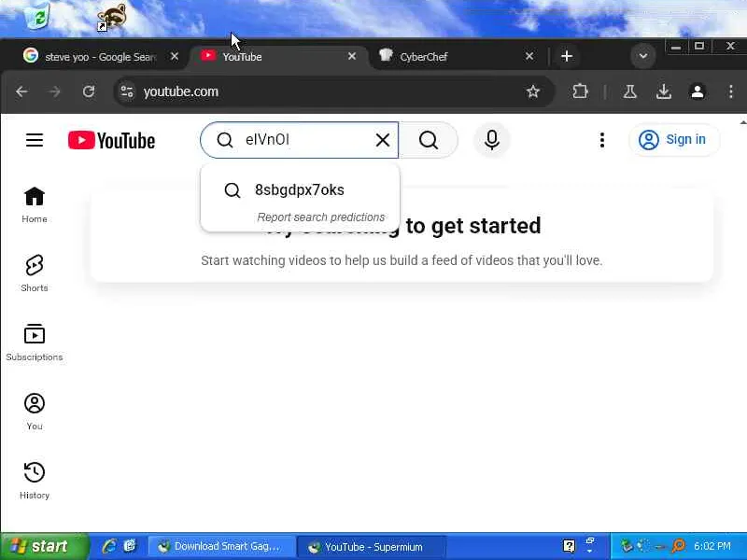This screenshot has width=747, height=560.
Task: Go to Home in the sidebar
Action: 35,205
